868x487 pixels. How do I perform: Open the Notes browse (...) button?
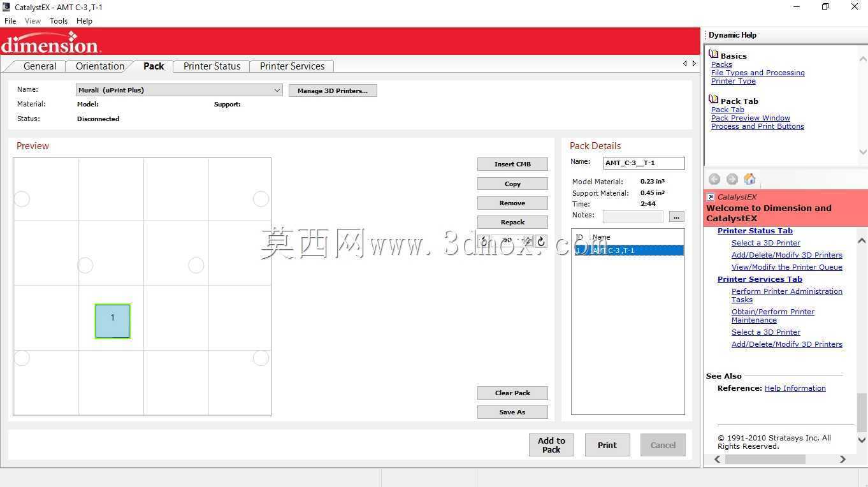tap(676, 217)
